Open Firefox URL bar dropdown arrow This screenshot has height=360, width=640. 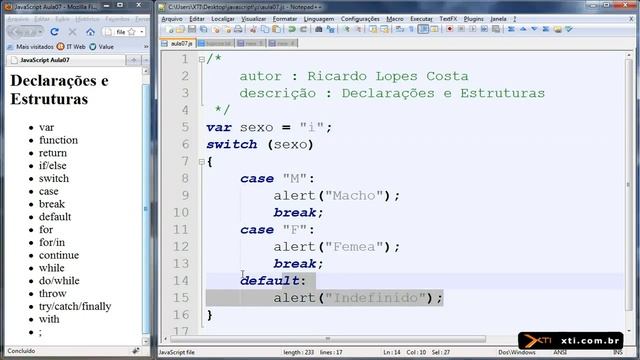[142, 31]
